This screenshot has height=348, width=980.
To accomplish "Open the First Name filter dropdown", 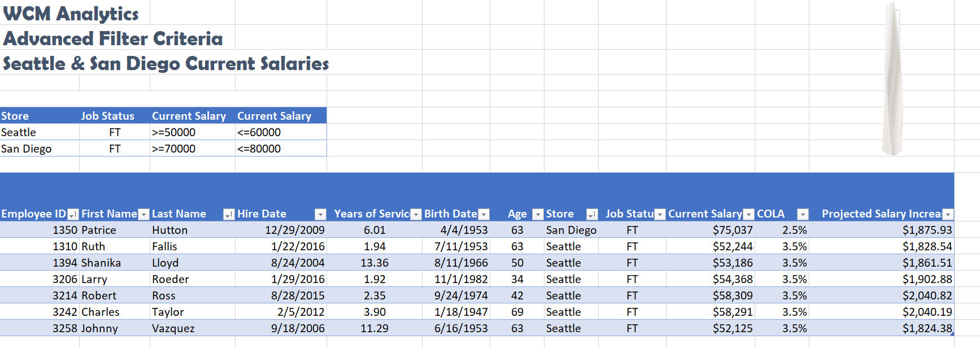I will click(143, 214).
